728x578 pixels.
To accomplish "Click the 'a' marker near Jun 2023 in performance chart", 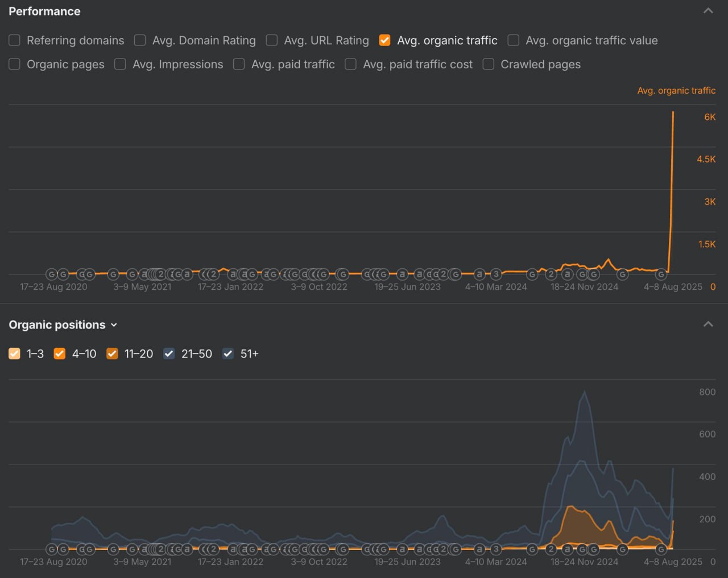I will click(x=402, y=275).
